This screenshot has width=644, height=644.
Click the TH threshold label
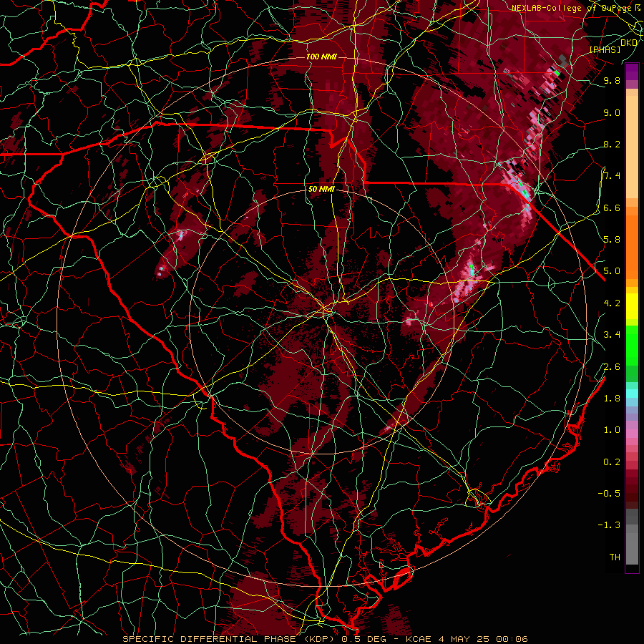pos(615,557)
